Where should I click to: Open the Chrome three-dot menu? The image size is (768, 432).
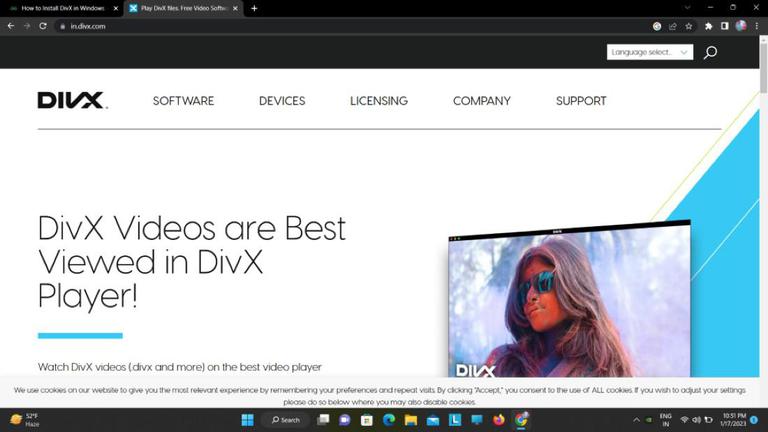(x=757, y=26)
